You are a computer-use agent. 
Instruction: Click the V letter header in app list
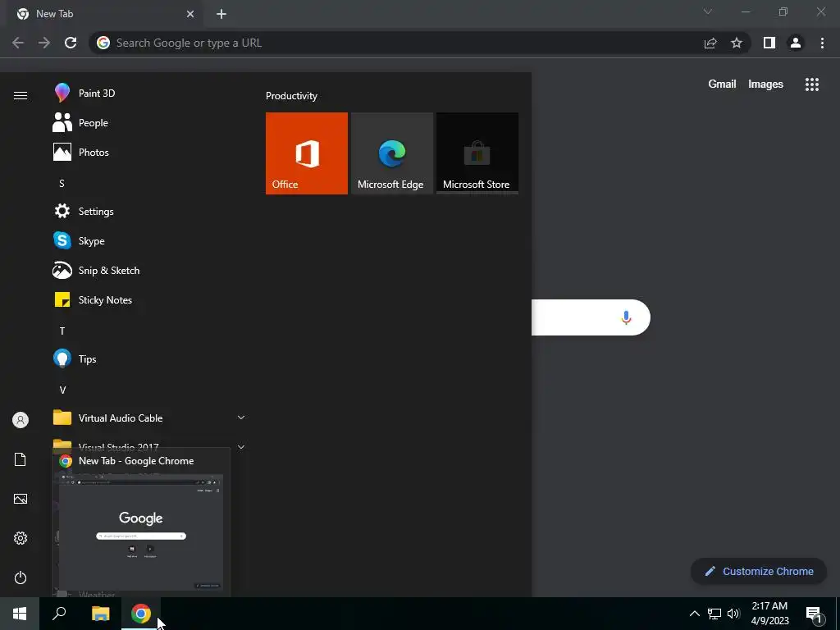click(x=62, y=390)
